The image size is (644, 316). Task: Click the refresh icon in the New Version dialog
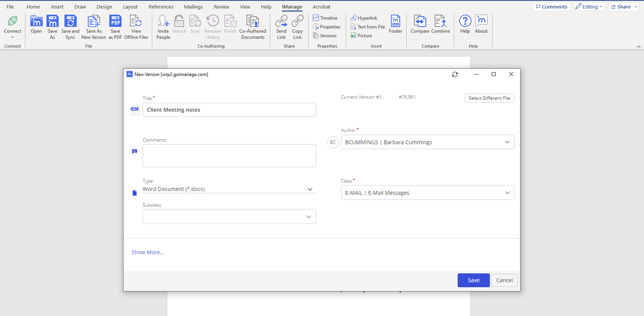click(455, 74)
